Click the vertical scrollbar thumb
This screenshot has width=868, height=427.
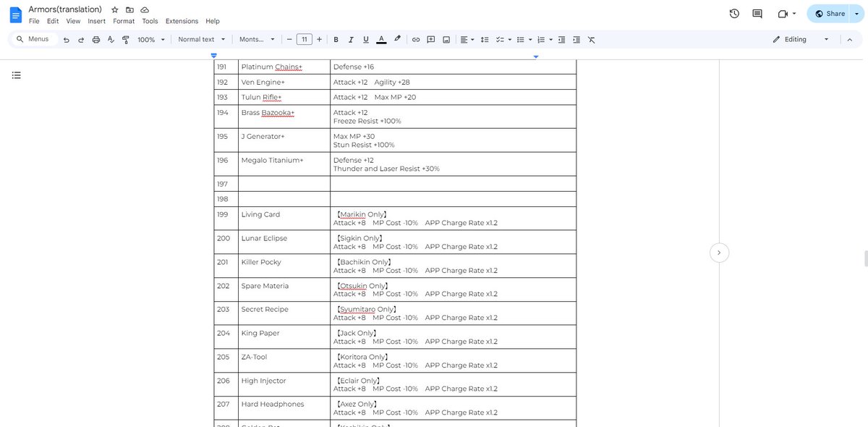coord(865,258)
